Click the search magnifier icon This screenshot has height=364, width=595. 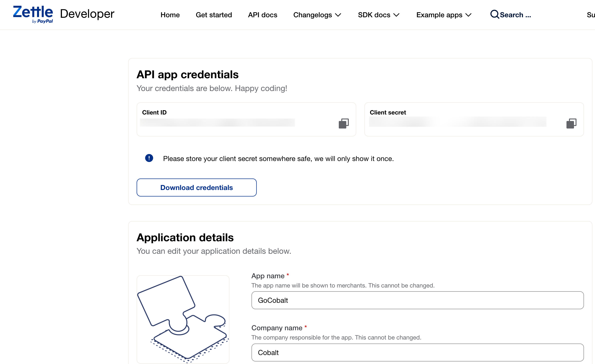click(x=494, y=14)
